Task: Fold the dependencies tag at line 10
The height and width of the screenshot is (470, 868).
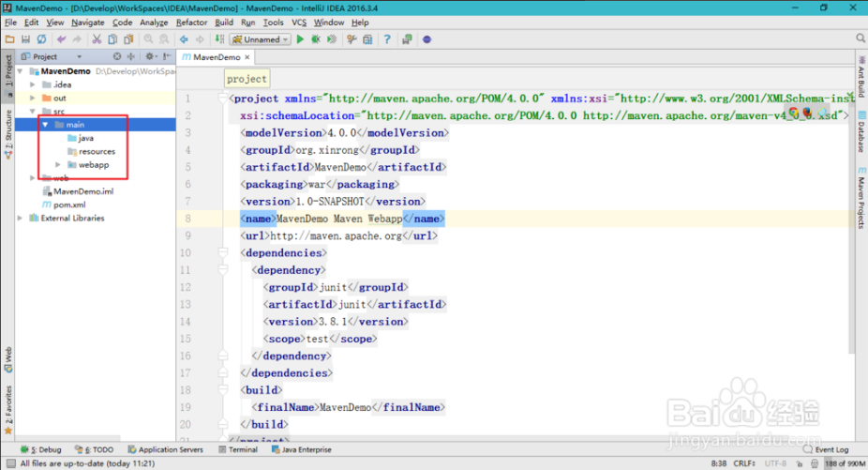Action: 223,252
